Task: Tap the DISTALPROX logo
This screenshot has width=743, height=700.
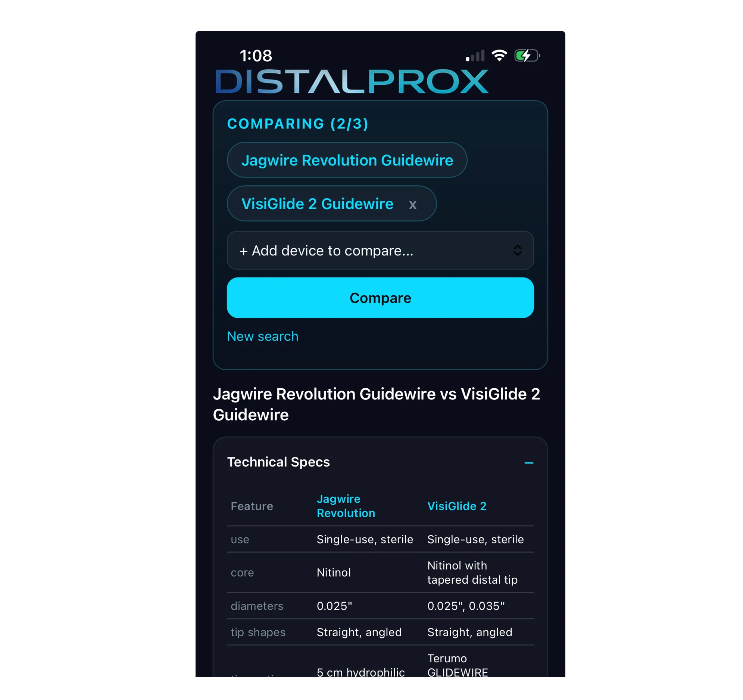Action: coord(352,81)
